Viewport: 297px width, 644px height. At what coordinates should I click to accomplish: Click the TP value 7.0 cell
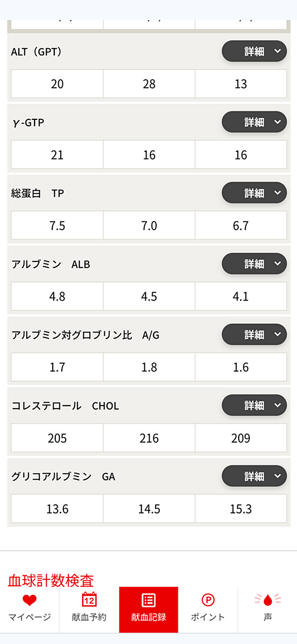[149, 225]
